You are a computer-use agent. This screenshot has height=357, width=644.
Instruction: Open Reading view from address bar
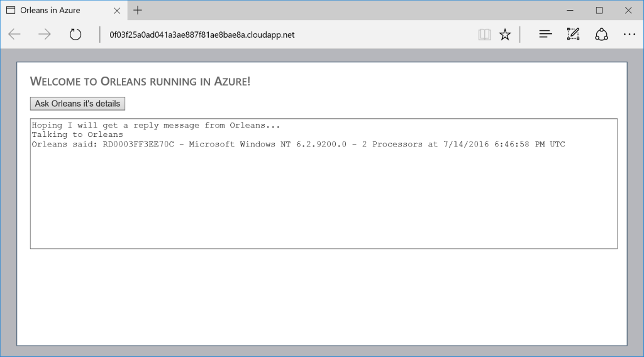[x=484, y=35]
